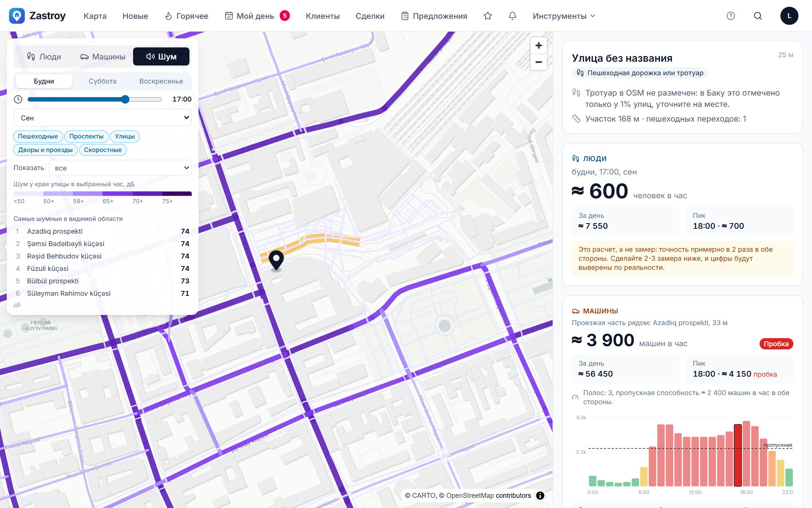Show map attribution info icon
This screenshot has width=812, height=508.
click(540, 496)
